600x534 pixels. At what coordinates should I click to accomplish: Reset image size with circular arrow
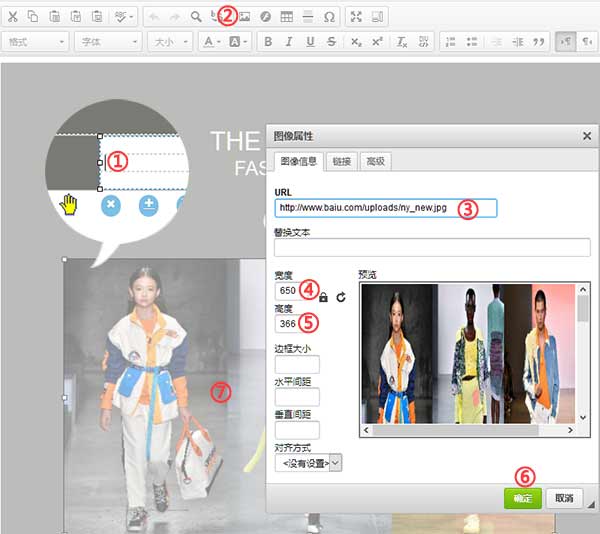pos(341,297)
